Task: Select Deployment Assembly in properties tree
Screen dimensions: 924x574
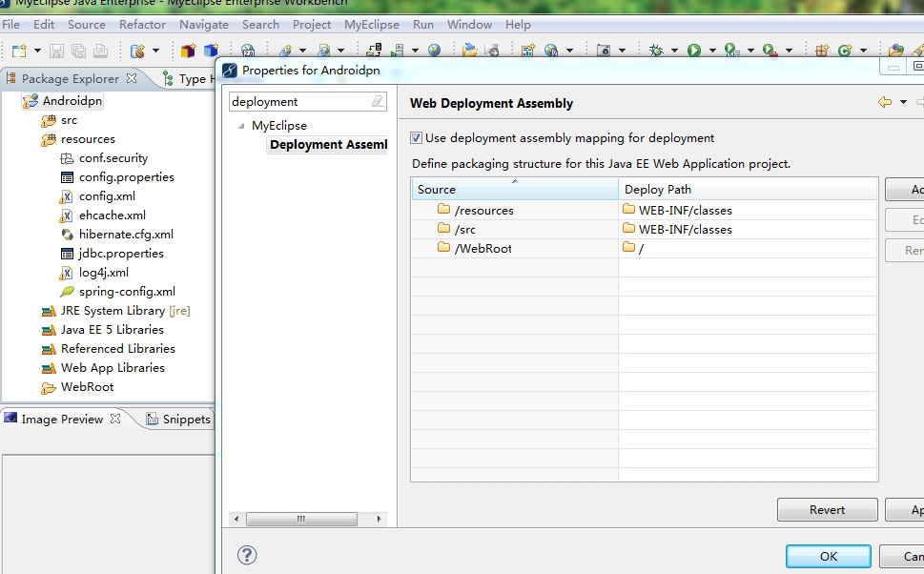Action: pos(328,144)
